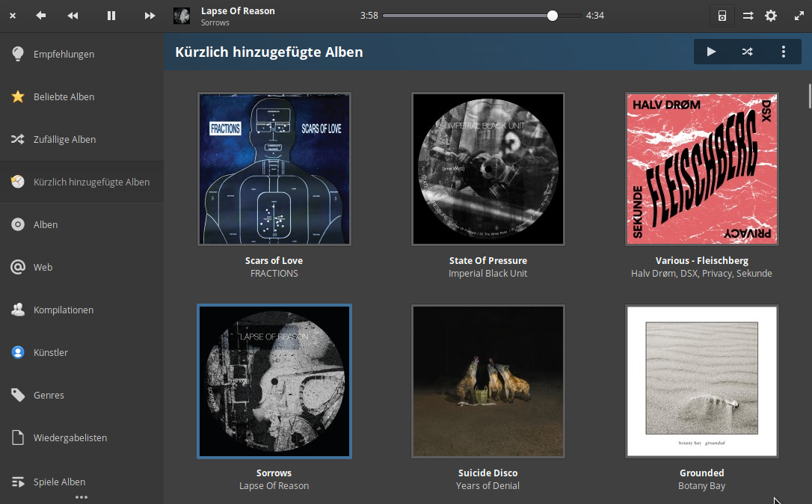Click artist name FRACTIONS

(x=274, y=274)
